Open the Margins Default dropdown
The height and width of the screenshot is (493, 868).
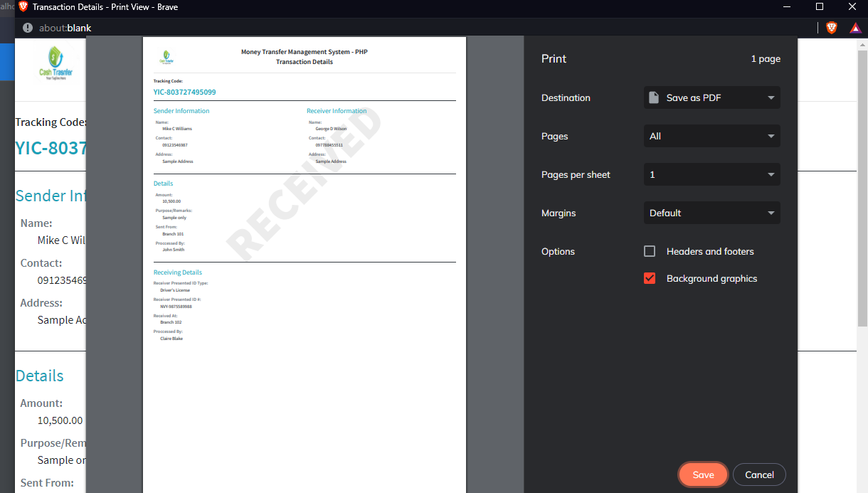[x=712, y=213]
